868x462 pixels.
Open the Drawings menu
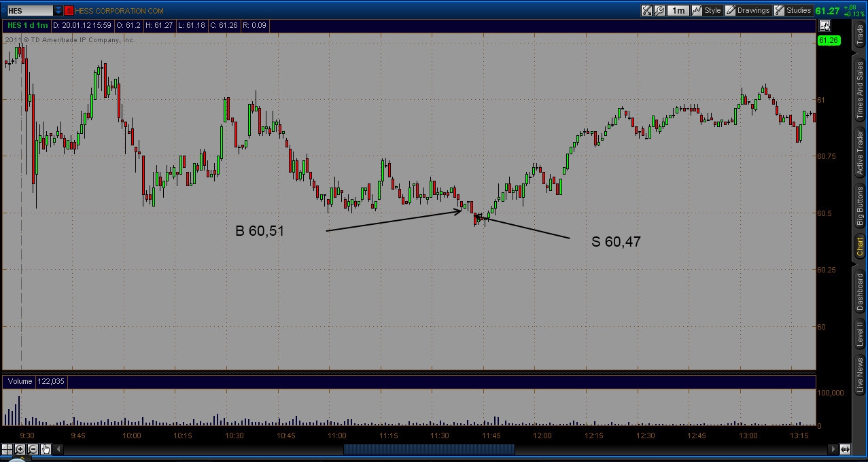click(x=748, y=10)
